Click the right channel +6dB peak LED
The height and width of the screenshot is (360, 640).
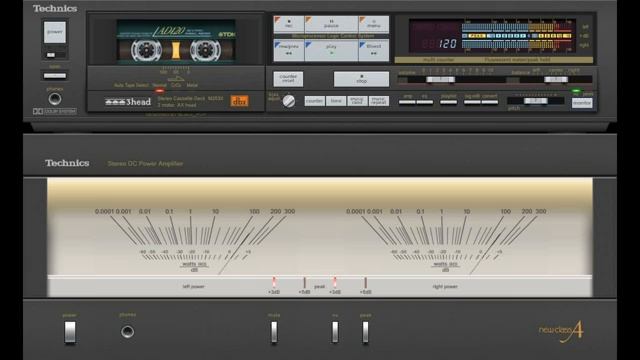click(x=365, y=282)
